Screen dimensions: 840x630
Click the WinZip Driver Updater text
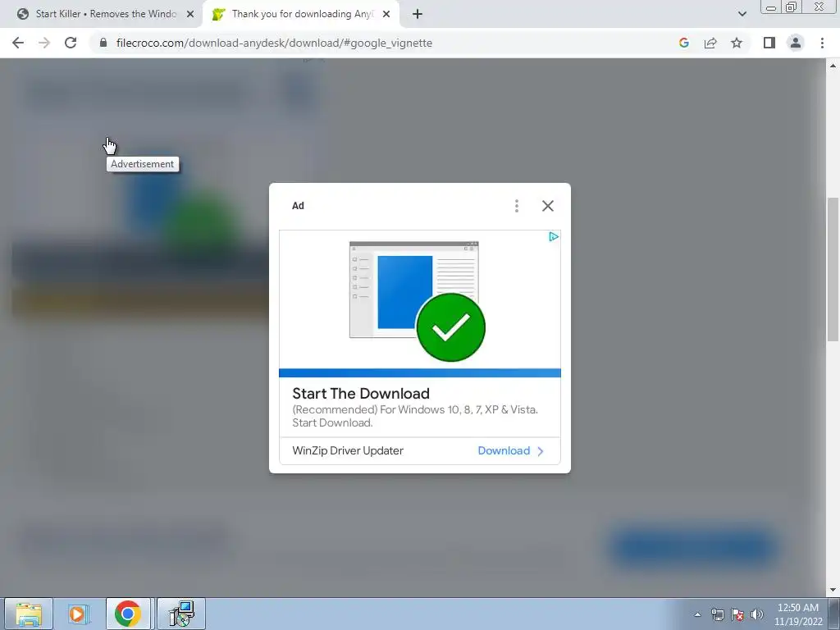click(348, 450)
